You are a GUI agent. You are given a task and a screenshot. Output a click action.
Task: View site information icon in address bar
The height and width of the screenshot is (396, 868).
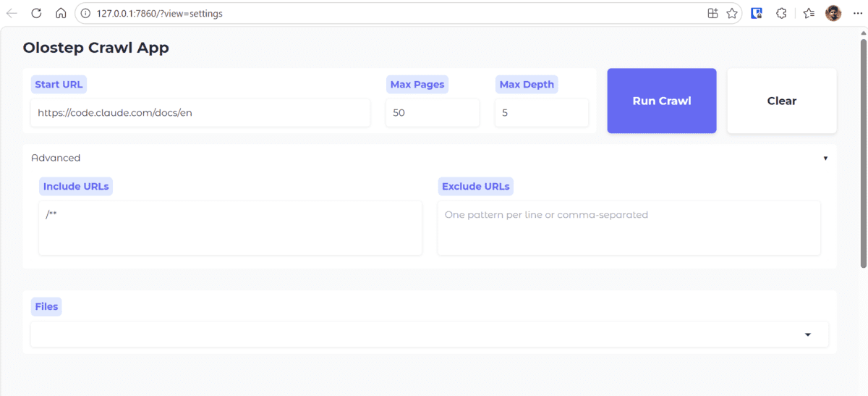click(85, 13)
